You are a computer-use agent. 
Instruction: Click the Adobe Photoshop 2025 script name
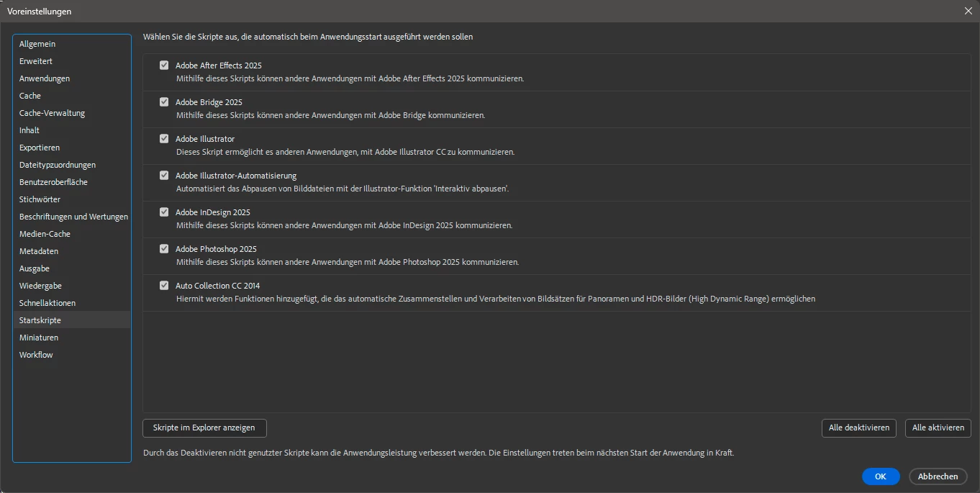[x=216, y=249]
